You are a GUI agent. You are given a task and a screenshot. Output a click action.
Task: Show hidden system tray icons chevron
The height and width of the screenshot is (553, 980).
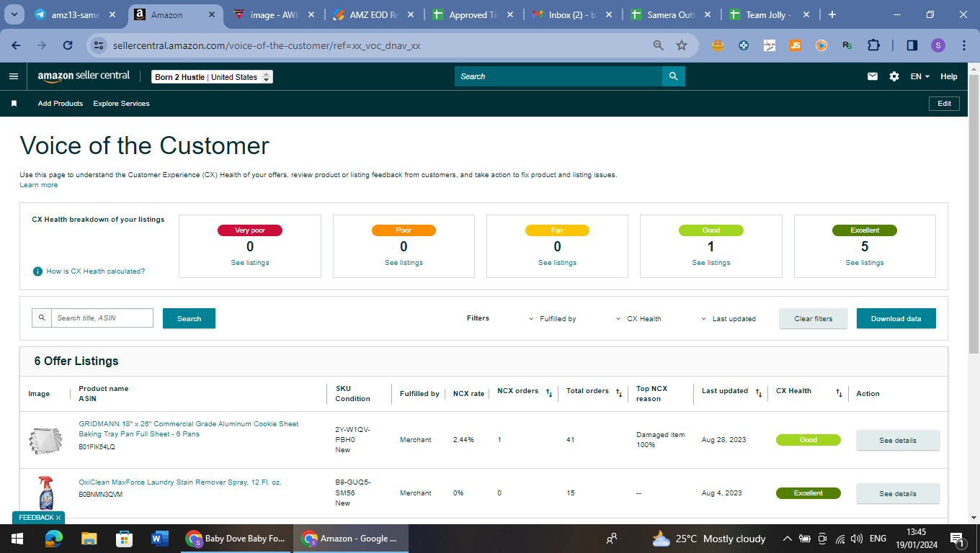(x=787, y=539)
